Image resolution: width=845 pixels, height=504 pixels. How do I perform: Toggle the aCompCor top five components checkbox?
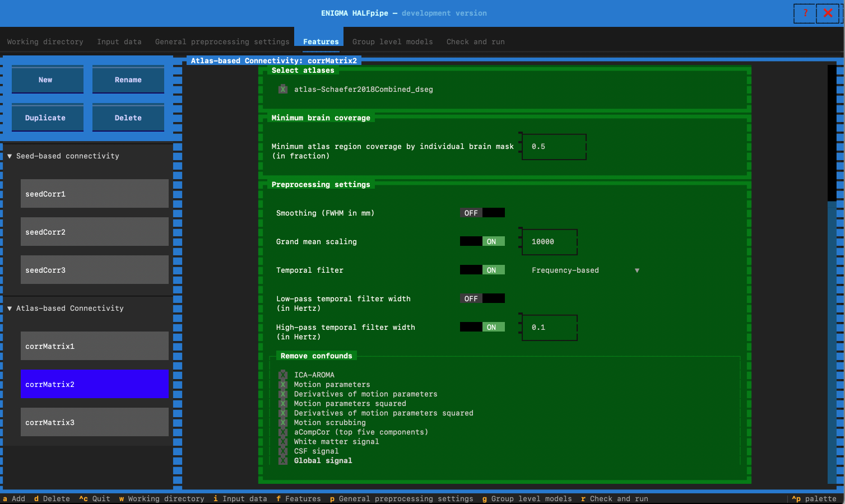[x=283, y=432]
